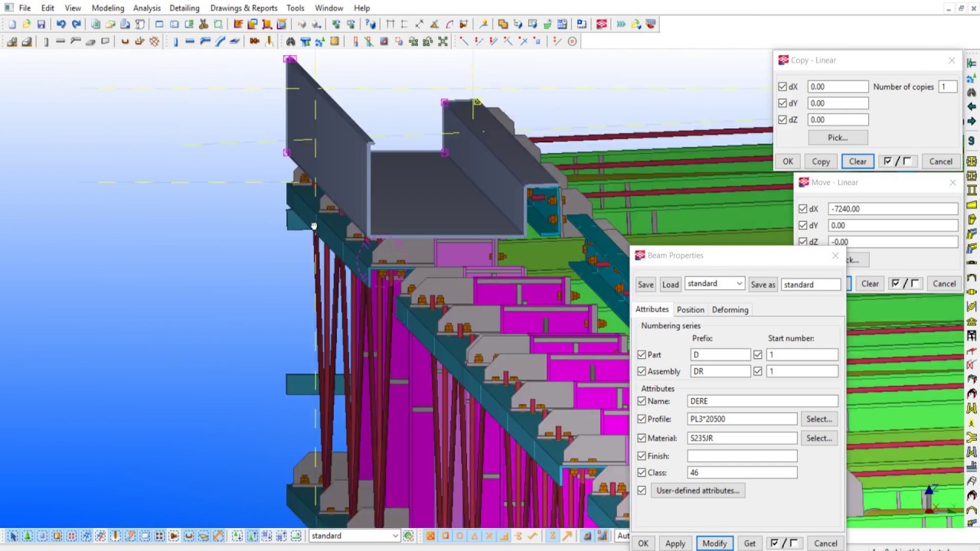Toggle snap to intersection points X icon
This screenshot has width=980, height=551.
click(488, 536)
